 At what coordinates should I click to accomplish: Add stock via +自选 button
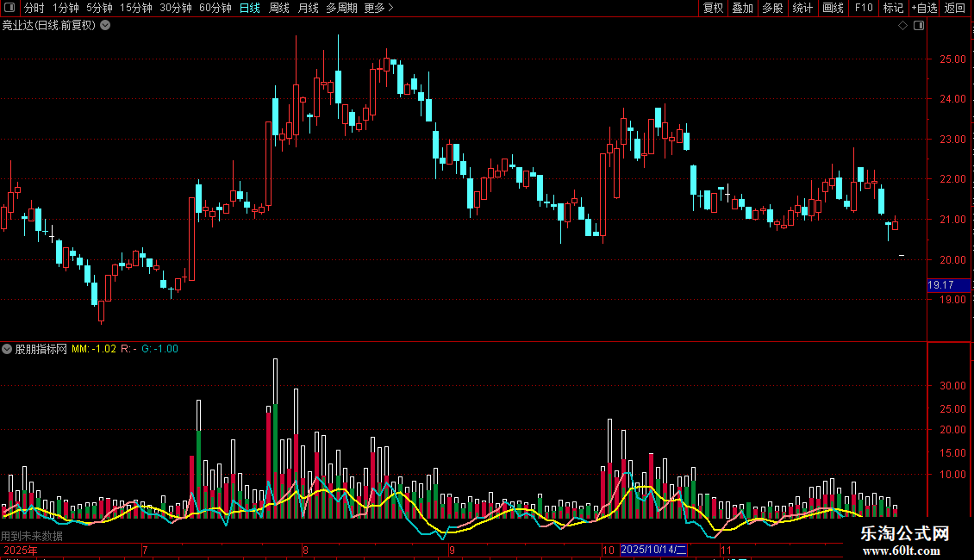tap(924, 8)
